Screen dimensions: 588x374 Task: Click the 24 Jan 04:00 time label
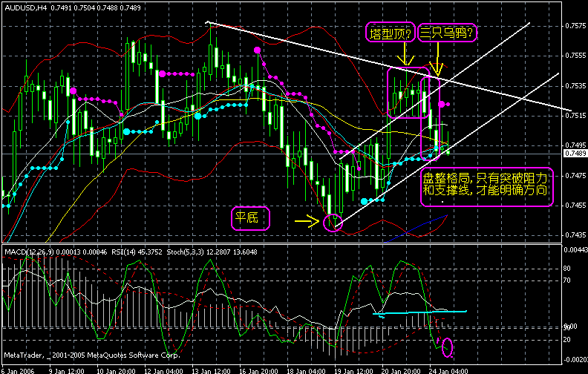(x=449, y=371)
